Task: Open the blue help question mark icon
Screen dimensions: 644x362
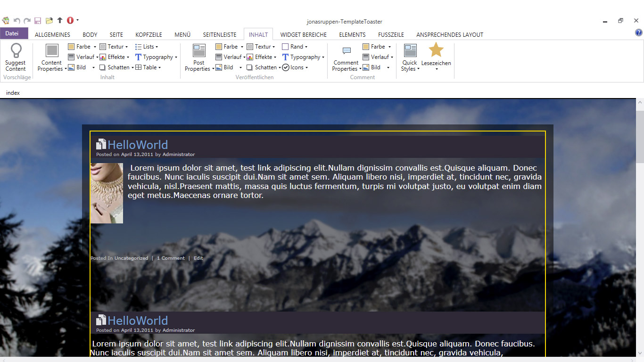Action: (x=639, y=33)
